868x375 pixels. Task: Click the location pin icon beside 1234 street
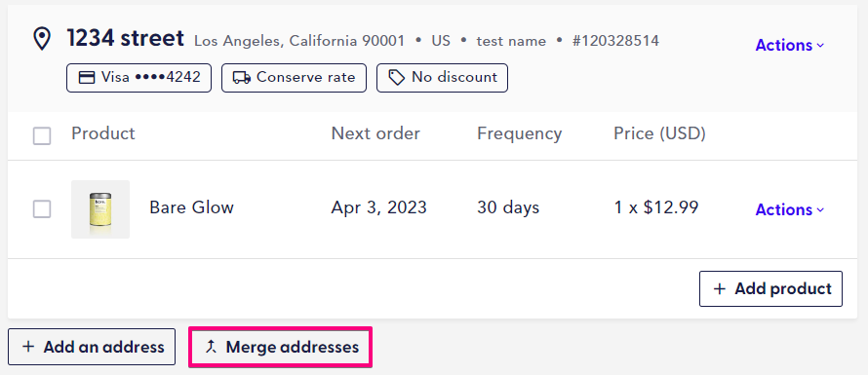[x=42, y=39]
